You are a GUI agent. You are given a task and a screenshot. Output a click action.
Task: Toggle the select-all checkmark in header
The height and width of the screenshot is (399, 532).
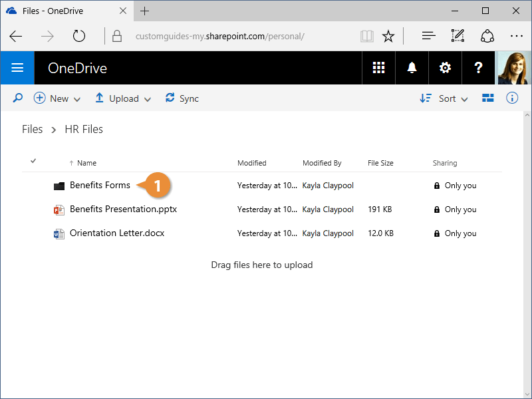33,161
